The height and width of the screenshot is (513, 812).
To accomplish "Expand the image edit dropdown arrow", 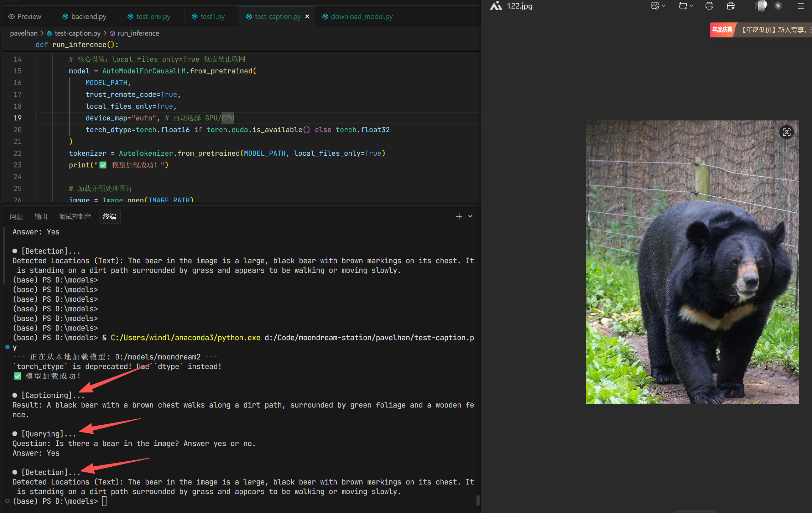I will click(663, 6).
